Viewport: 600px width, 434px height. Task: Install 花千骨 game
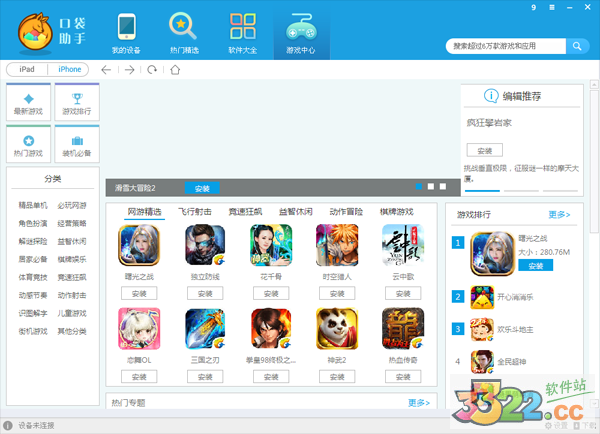(271, 294)
